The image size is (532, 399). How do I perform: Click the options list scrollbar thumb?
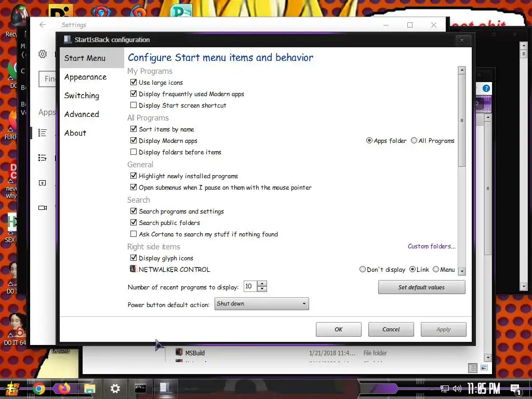click(x=461, y=121)
